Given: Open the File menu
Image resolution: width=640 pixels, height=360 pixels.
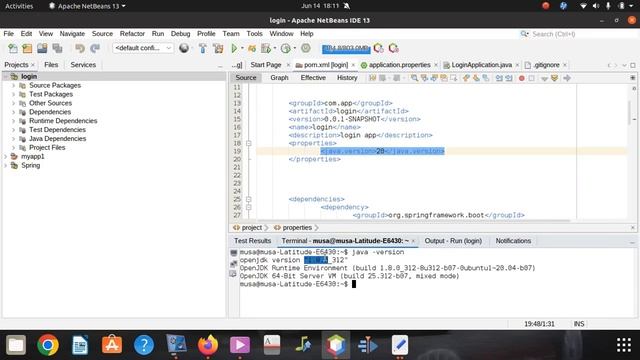Looking at the screenshot, I should coord(9,33).
